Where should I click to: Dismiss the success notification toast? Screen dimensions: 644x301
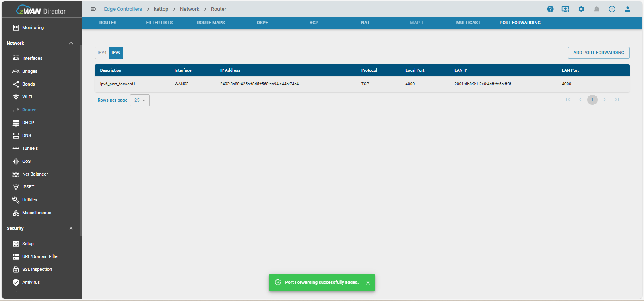coord(368,283)
